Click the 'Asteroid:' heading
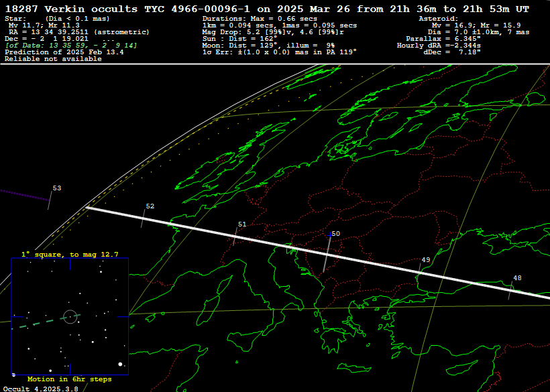Image resolution: width=550 pixels, height=392 pixels. tap(439, 19)
